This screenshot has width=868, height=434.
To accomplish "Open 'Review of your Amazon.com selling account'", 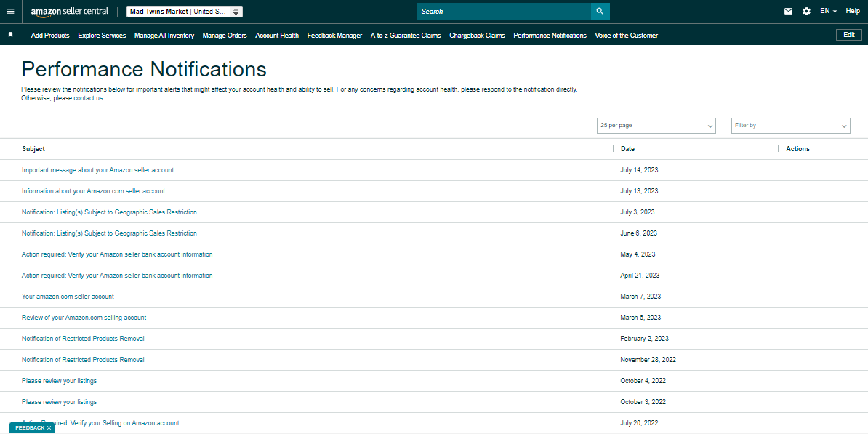I will pyautogui.click(x=84, y=317).
